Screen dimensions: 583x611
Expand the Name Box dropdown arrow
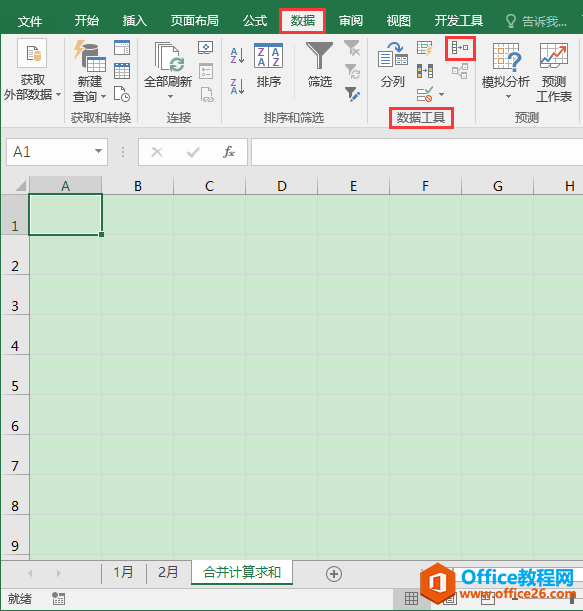(98, 151)
